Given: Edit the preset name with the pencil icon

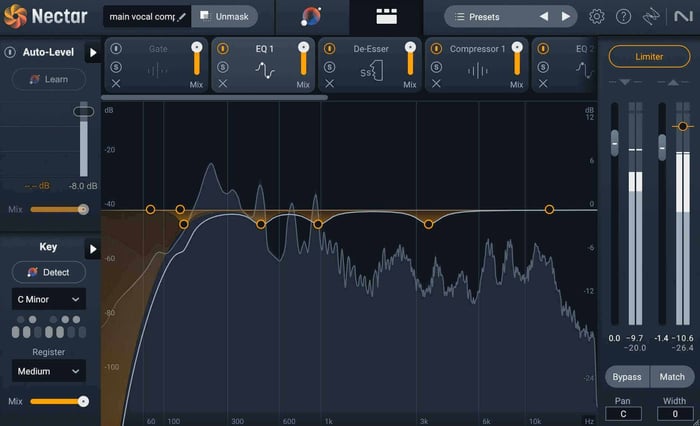Looking at the screenshot, I should click(x=181, y=17).
